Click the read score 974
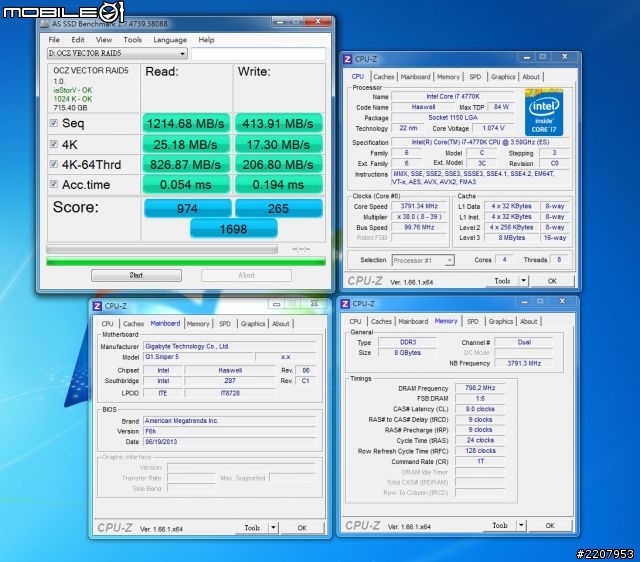 187,208
